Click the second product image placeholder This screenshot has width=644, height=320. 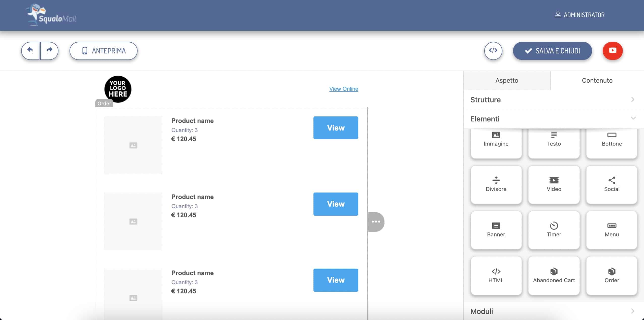click(133, 221)
